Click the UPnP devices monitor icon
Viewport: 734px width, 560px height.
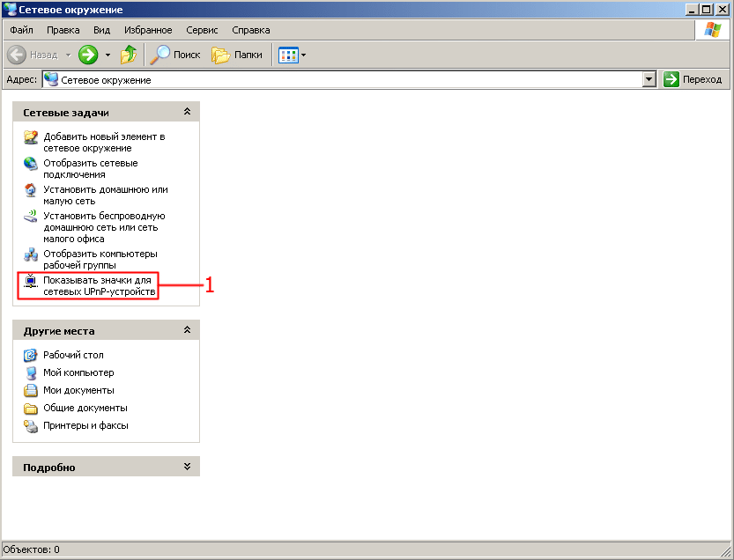click(31, 281)
